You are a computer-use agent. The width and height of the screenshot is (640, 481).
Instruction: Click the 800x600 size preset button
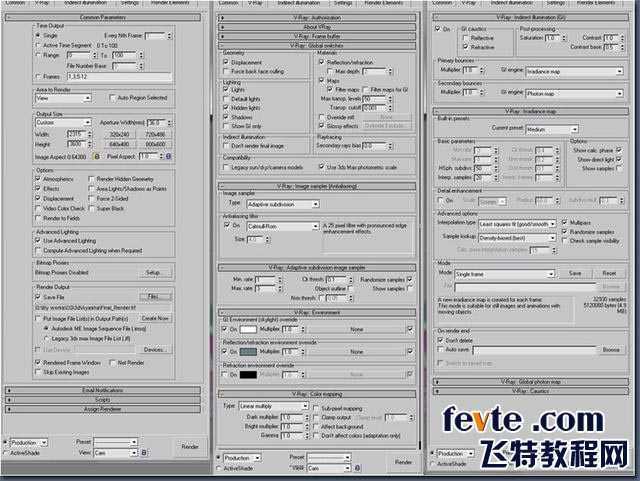155,144
